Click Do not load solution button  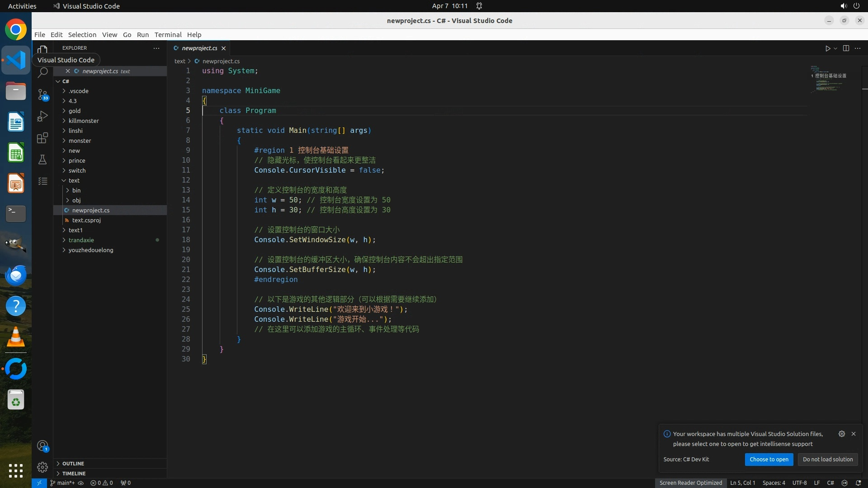coord(827,460)
